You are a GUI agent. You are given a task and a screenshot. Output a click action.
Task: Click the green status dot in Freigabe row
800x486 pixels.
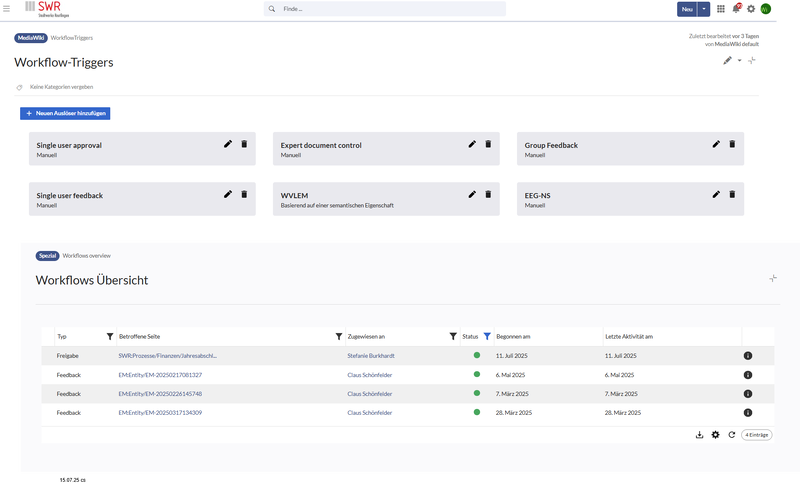pos(477,355)
